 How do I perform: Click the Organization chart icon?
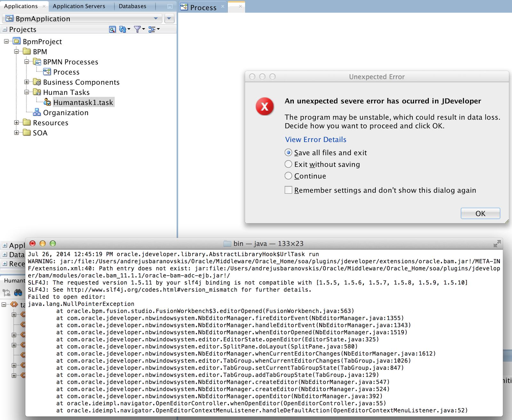point(37,112)
